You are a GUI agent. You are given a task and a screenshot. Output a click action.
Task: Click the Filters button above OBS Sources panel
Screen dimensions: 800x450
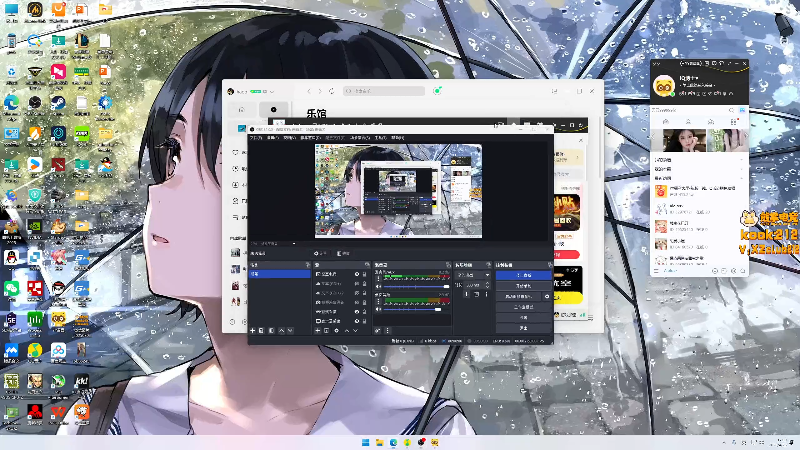(343, 253)
